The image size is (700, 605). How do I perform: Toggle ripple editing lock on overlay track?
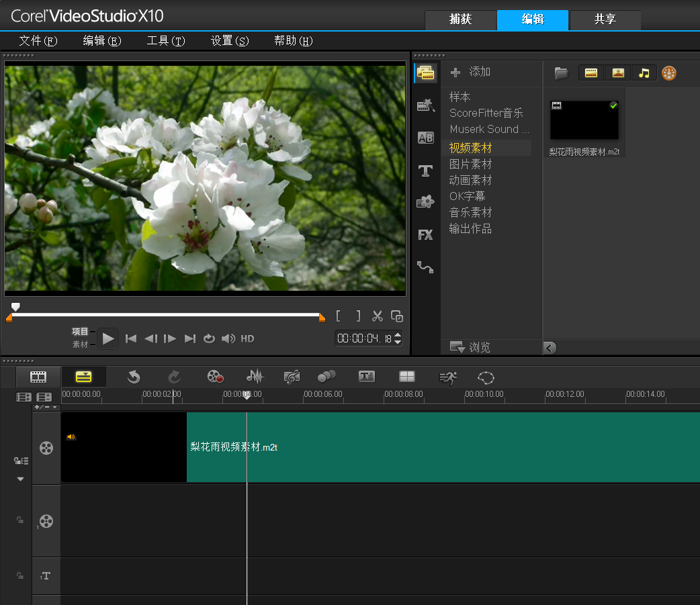pyautogui.click(x=20, y=520)
